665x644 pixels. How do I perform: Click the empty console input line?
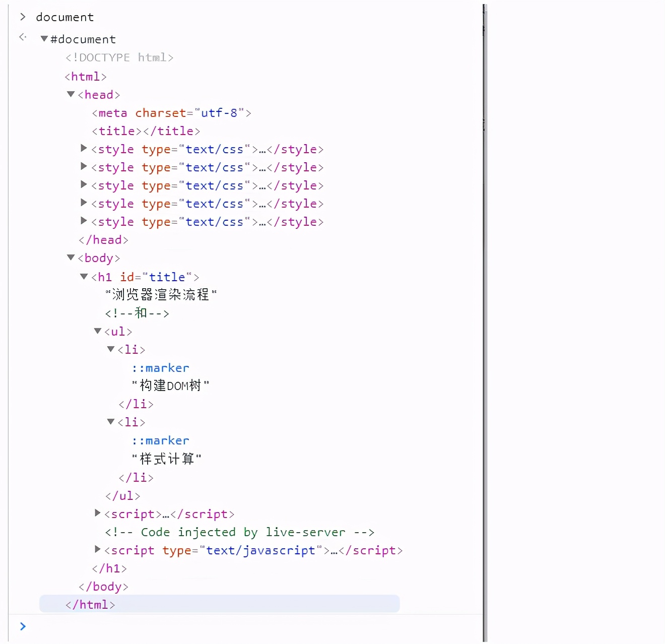coord(254,626)
